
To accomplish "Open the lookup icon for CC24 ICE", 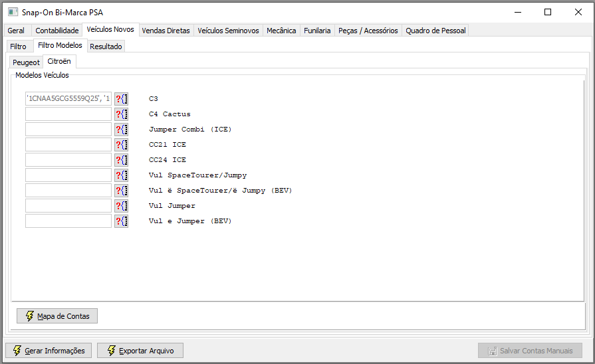I will (x=122, y=160).
